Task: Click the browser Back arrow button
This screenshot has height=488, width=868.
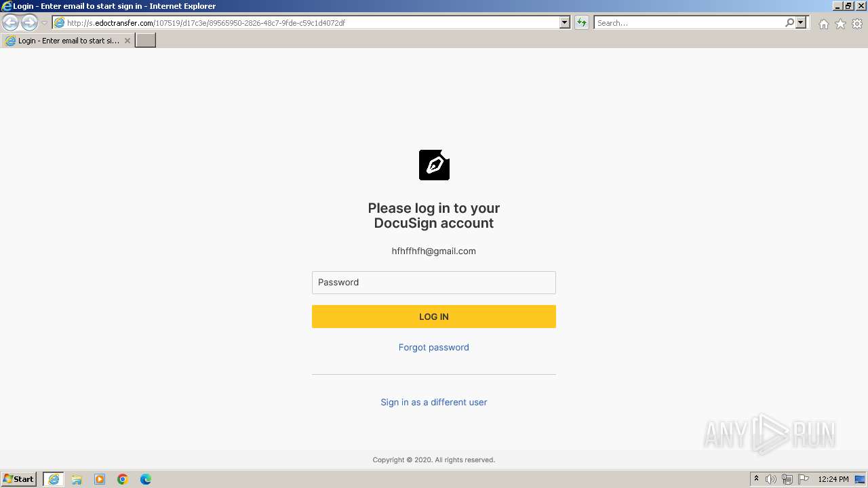Action: pyautogui.click(x=10, y=23)
